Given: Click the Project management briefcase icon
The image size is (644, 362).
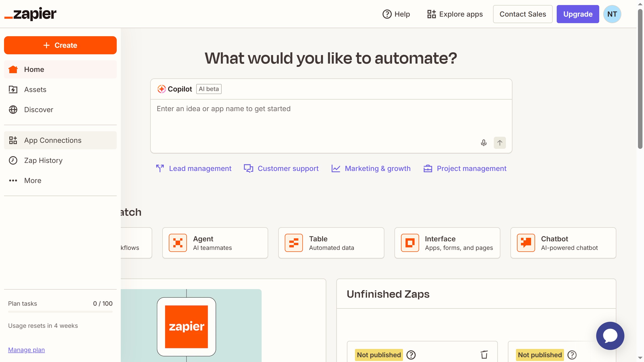Looking at the screenshot, I should tap(428, 168).
